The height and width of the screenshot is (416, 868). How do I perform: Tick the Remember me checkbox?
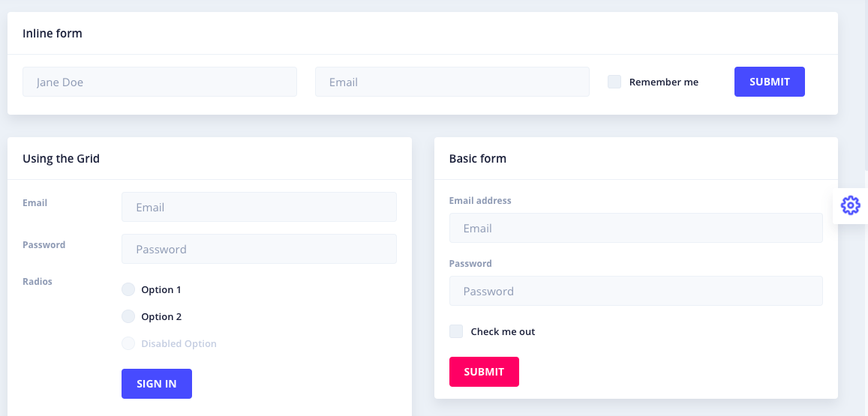614,82
